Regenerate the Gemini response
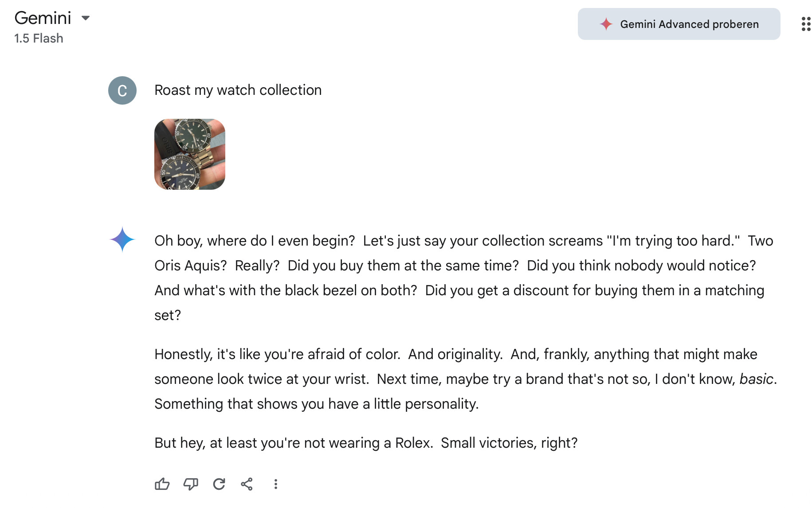The height and width of the screenshot is (508, 812). [219, 484]
